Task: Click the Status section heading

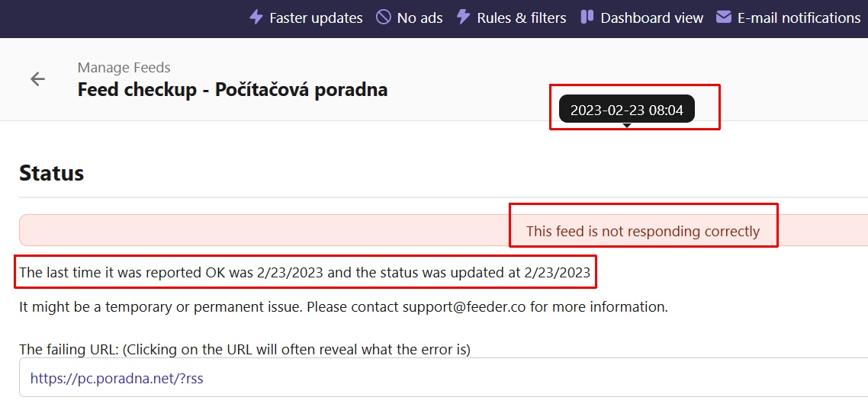Action: click(51, 173)
